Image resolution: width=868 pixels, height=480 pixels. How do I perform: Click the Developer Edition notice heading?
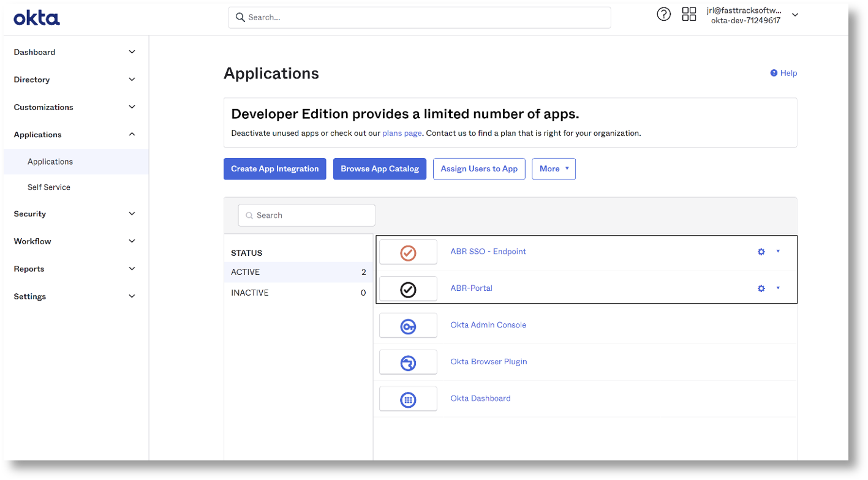click(x=405, y=114)
